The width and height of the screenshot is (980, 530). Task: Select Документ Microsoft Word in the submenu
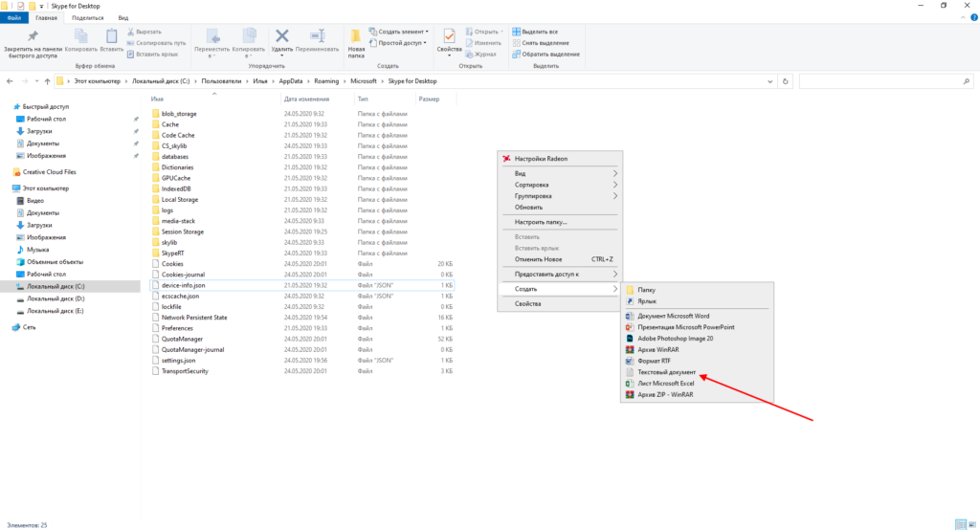(x=673, y=315)
